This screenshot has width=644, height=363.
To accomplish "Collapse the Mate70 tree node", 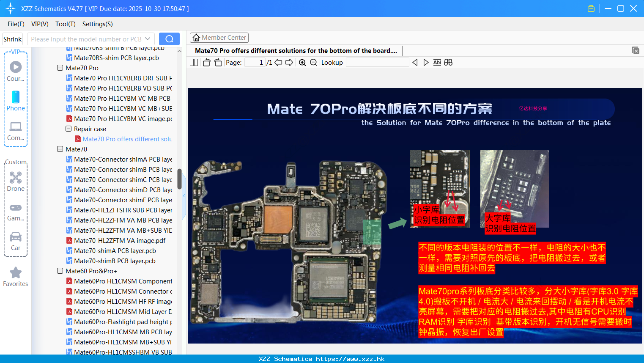I will pyautogui.click(x=60, y=149).
